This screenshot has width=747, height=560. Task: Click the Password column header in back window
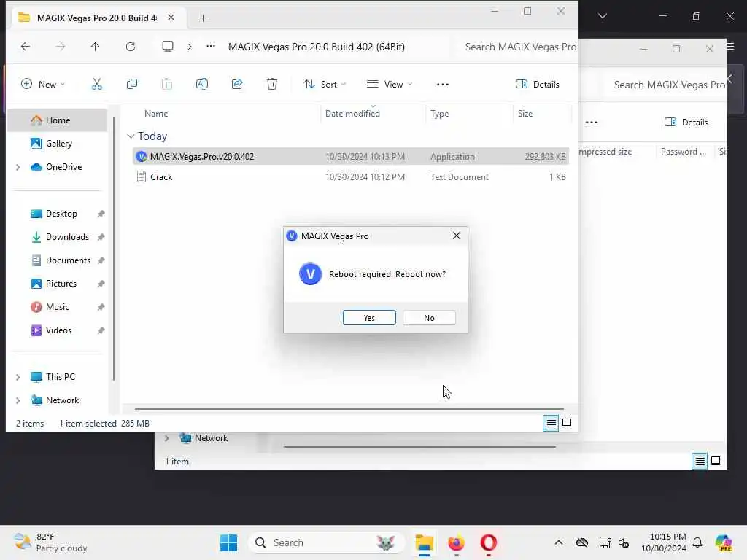coord(683,152)
